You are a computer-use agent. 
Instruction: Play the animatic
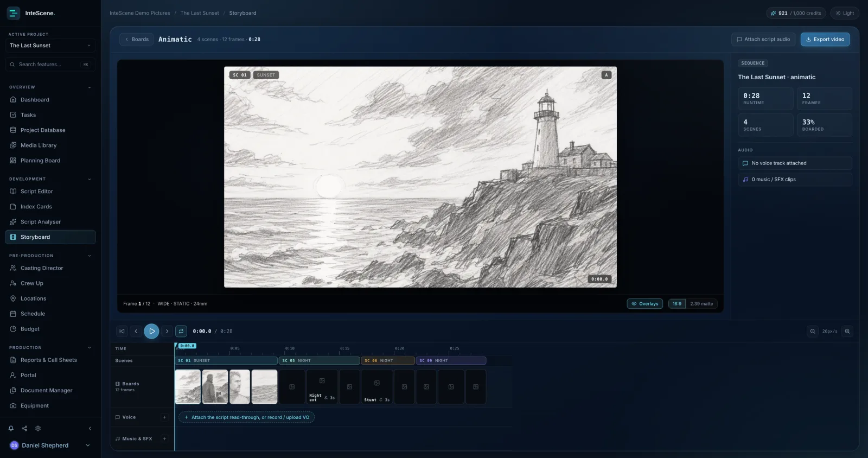pos(151,331)
